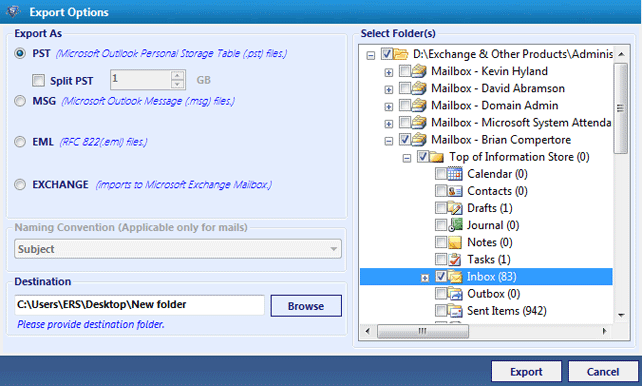Click the Export Options title bar app icon
This screenshot has width=642, height=386.
13,11
